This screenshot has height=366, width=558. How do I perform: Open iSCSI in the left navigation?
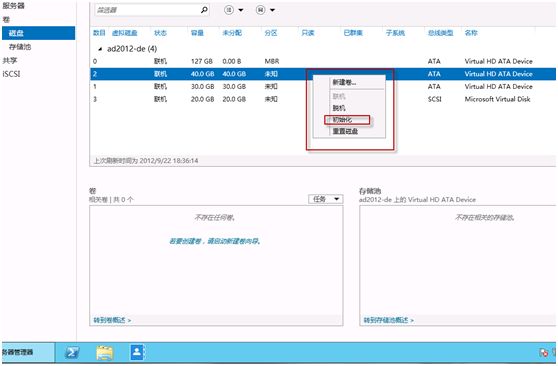[x=11, y=74]
